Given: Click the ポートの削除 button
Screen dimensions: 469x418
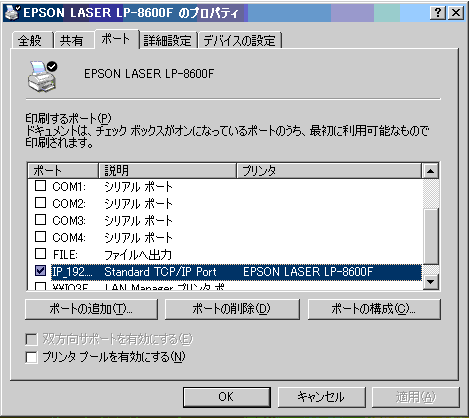Looking at the screenshot, I should (x=232, y=309).
